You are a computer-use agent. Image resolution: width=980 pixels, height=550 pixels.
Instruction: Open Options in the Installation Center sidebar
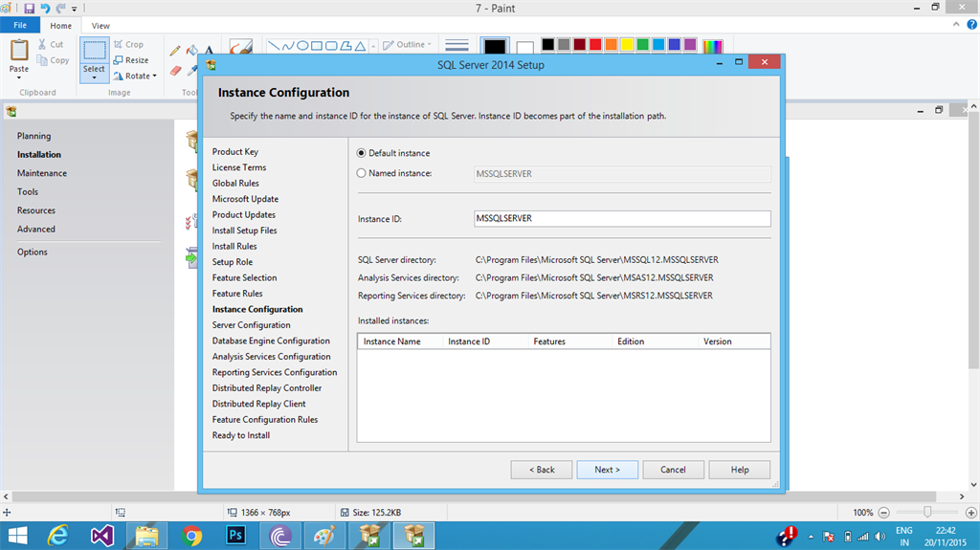click(32, 252)
